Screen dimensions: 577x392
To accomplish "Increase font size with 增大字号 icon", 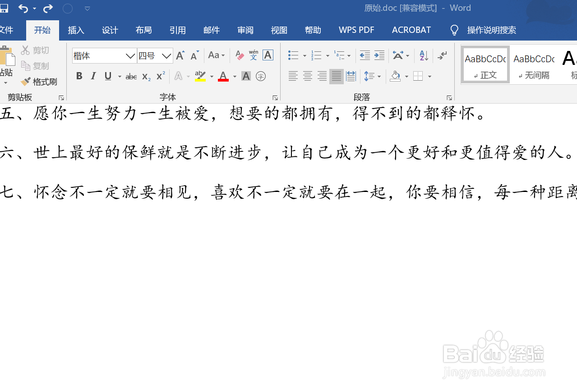I will point(180,55).
